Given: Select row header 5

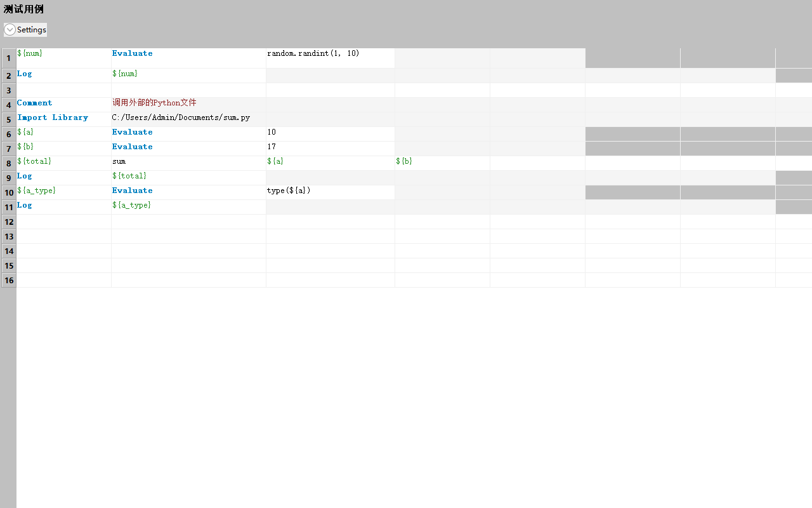Looking at the screenshot, I should (x=9, y=119).
